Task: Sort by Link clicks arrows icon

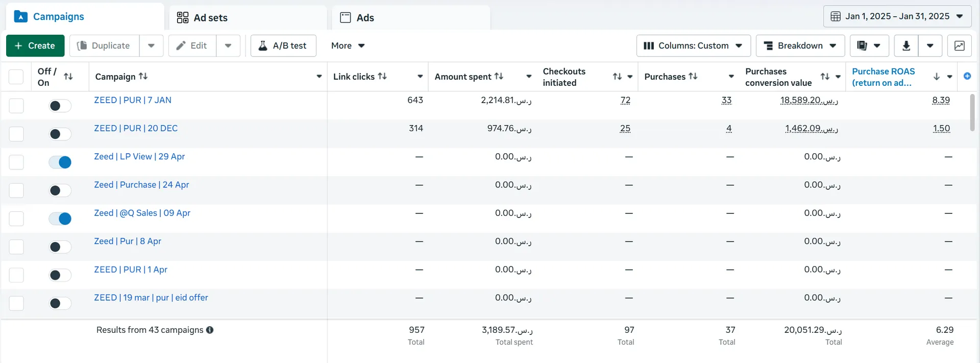Action: tap(382, 76)
